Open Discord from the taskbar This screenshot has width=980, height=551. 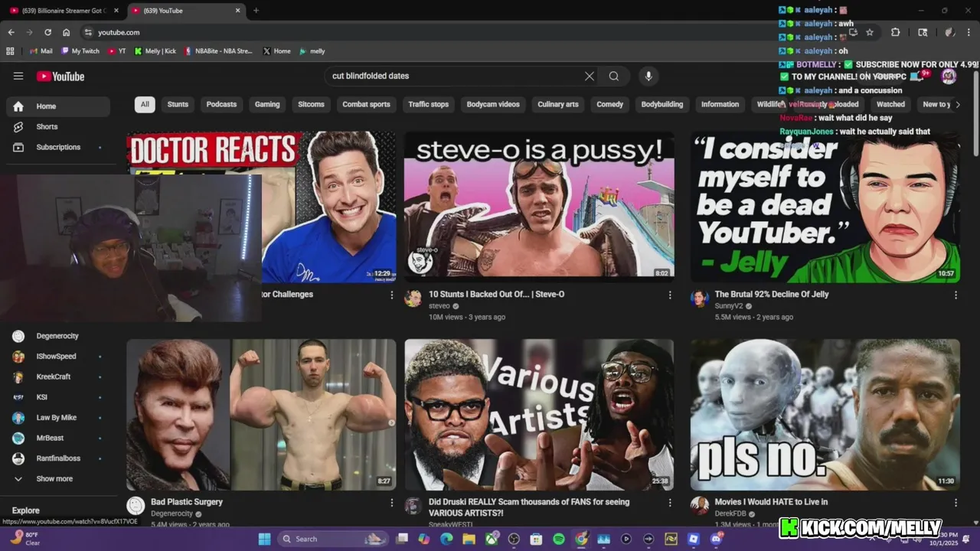pyautogui.click(x=716, y=539)
